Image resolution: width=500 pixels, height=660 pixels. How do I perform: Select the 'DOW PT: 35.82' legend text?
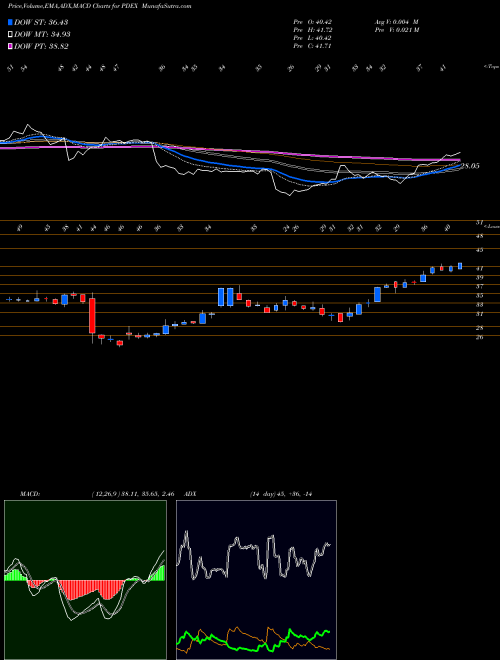point(41,47)
